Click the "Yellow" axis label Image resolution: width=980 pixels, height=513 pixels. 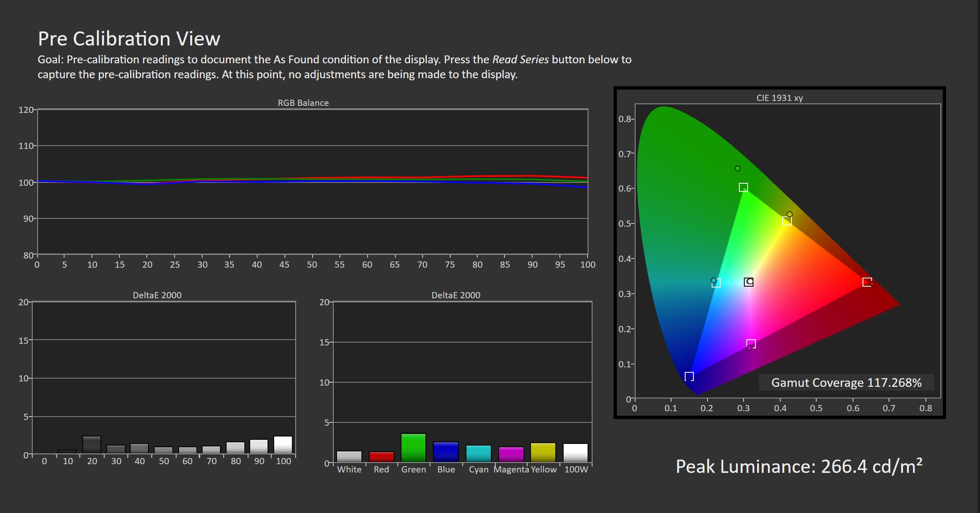point(544,470)
